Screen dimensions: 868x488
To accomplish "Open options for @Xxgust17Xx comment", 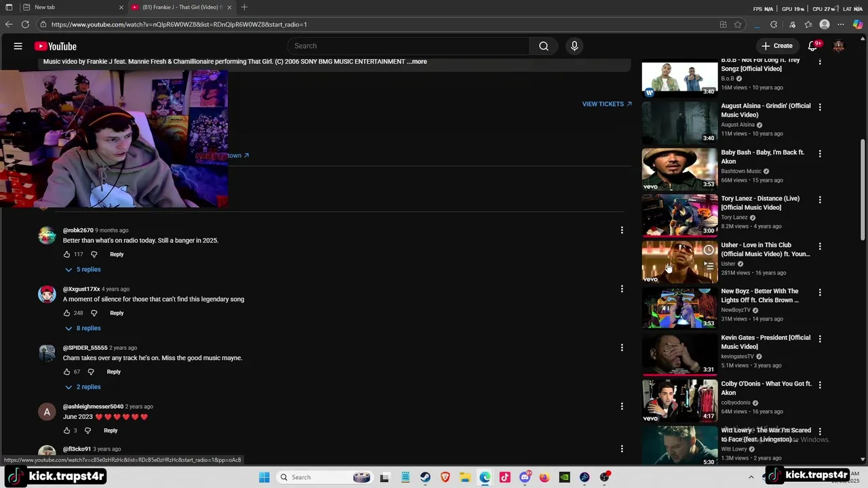I will click(622, 289).
